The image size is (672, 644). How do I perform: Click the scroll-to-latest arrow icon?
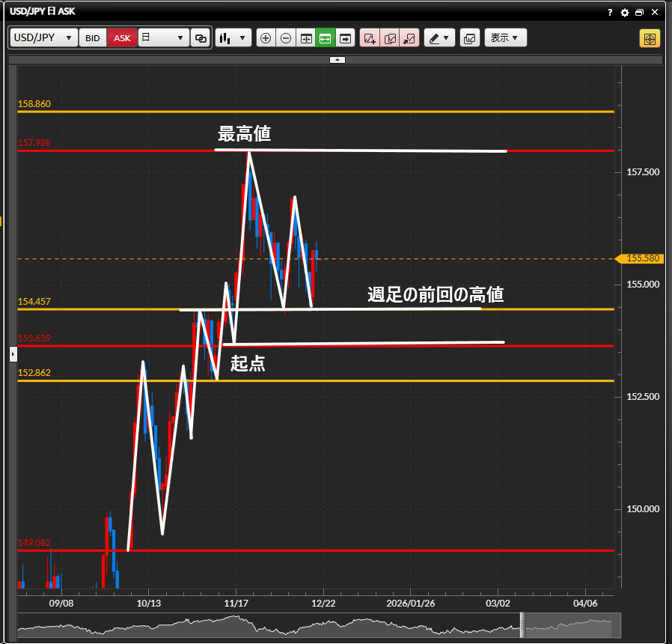(344, 37)
